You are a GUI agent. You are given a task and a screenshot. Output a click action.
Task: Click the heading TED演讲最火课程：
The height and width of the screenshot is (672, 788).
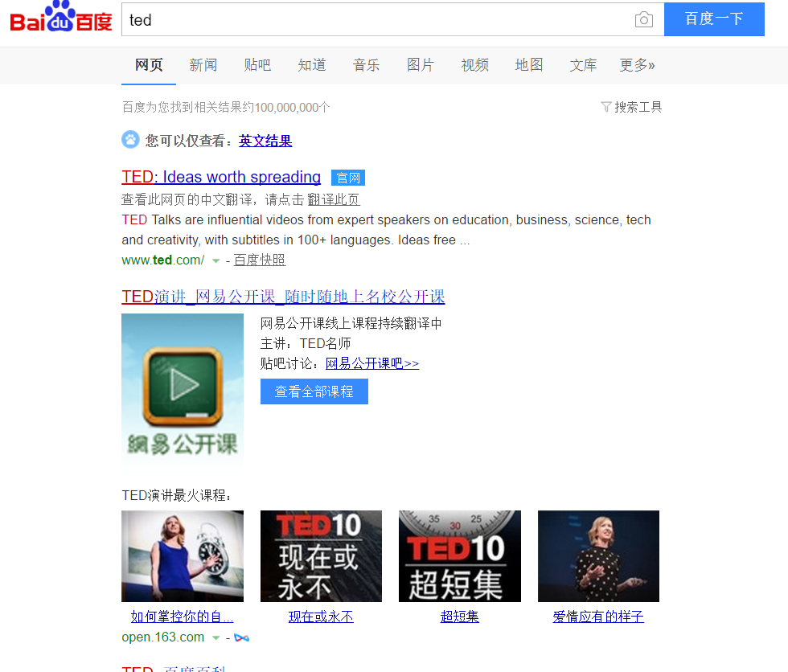coord(176,496)
